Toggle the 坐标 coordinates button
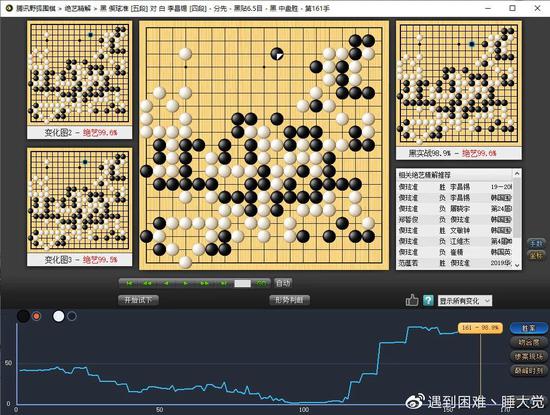This screenshot has width=550, height=415. click(536, 255)
